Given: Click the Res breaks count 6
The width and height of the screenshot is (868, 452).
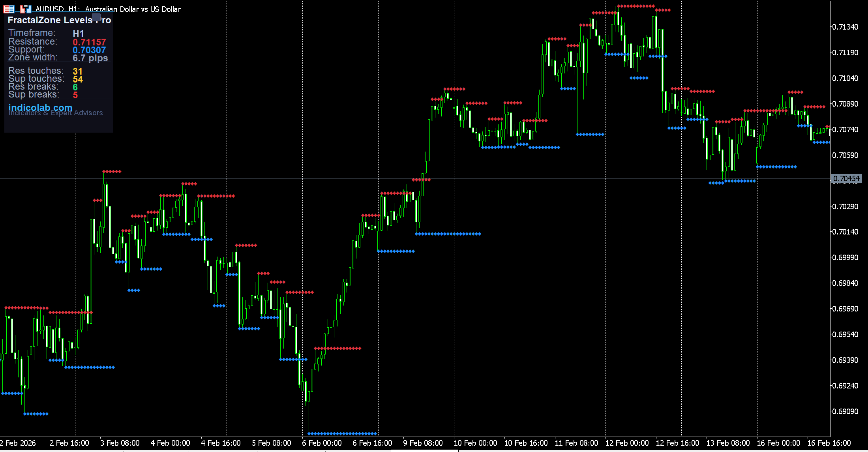Looking at the screenshot, I should (75, 87).
